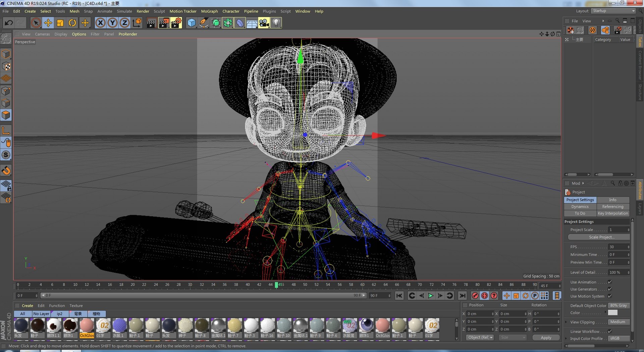Toggle Autokeying red circle button
This screenshot has height=352, width=644.
(x=484, y=296)
